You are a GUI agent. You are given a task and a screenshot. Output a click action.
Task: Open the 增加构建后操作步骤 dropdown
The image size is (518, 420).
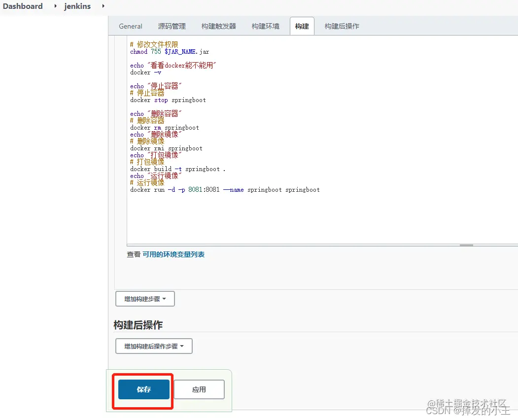(x=153, y=346)
